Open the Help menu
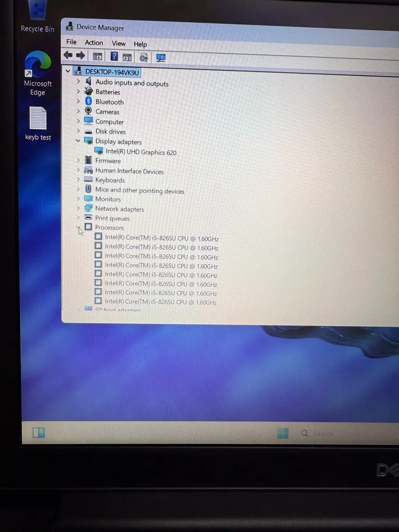 tap(140, 44)
